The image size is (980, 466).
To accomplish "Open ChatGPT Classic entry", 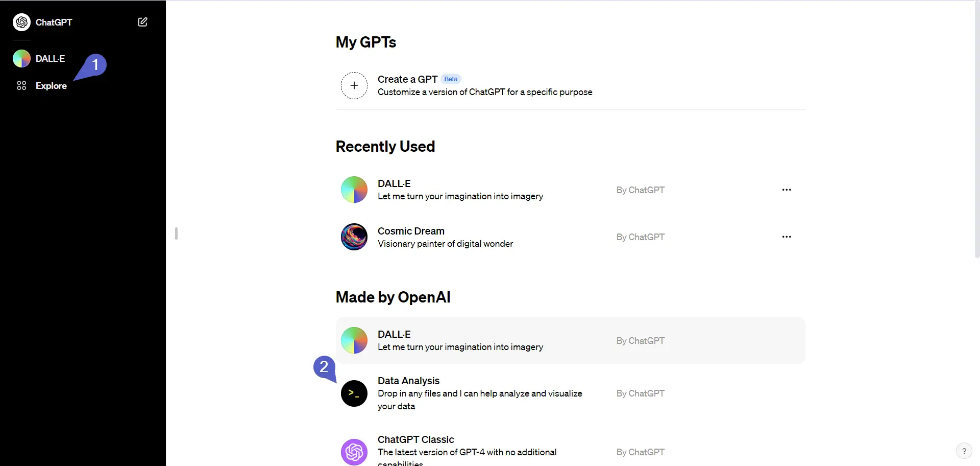I will pos(570,450).
